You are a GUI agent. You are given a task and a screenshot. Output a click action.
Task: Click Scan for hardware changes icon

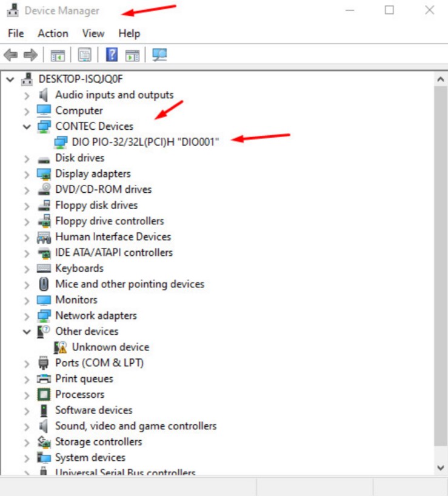pyautogui.click(x=159, y=55)
